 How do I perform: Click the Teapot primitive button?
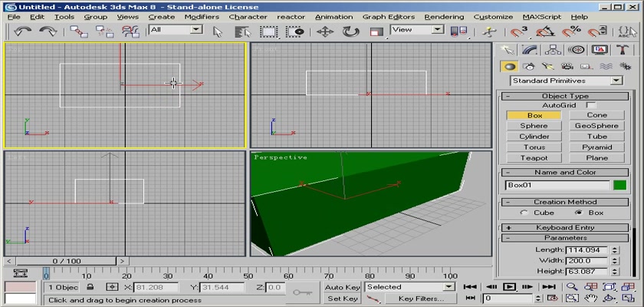tap(534, 158)
